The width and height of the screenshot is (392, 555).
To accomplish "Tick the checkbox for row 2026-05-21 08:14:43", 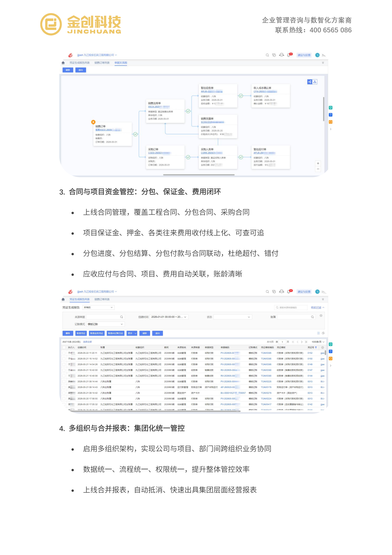I will pos(64,388).
